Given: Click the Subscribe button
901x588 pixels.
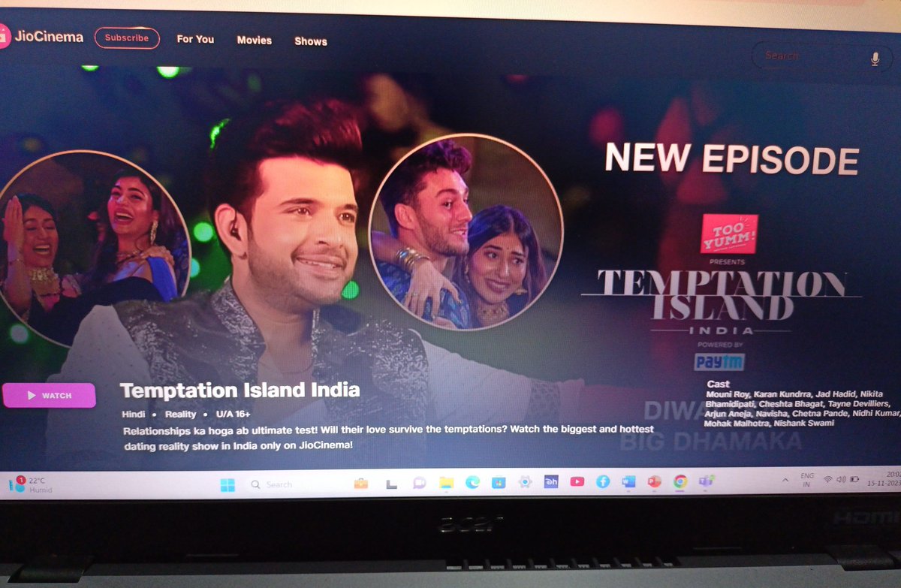Looking at the screenshot, I should tap(127, 38).
